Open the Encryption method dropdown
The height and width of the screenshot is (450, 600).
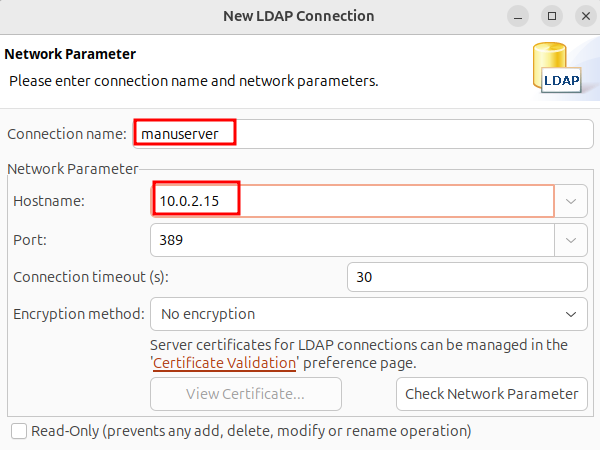pyautogui.click(x=368, y=314)
